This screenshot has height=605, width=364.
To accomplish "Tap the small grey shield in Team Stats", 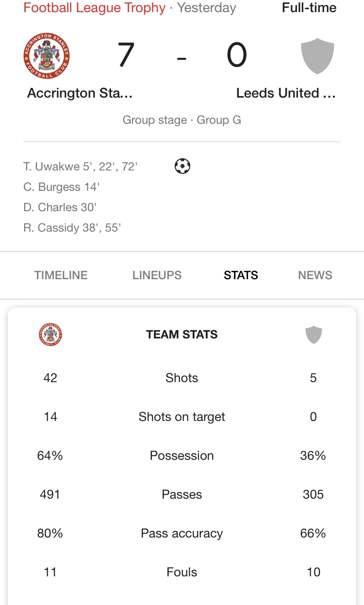I will pos(314,335).
